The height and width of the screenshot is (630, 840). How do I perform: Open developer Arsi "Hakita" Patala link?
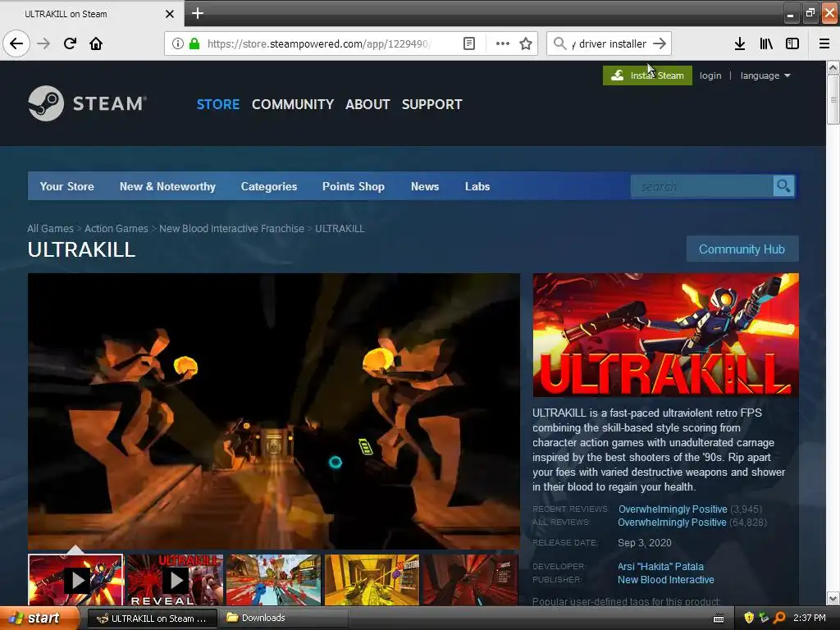coord(660,566)
